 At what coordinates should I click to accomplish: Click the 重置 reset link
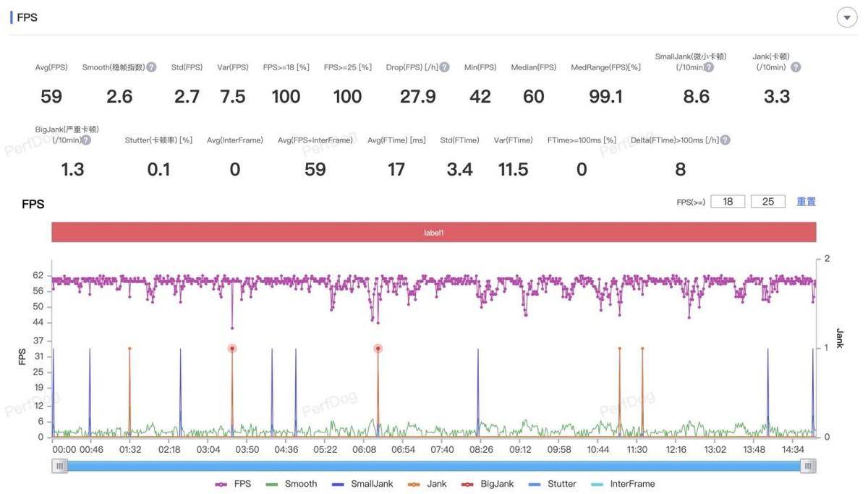(807, 202)
